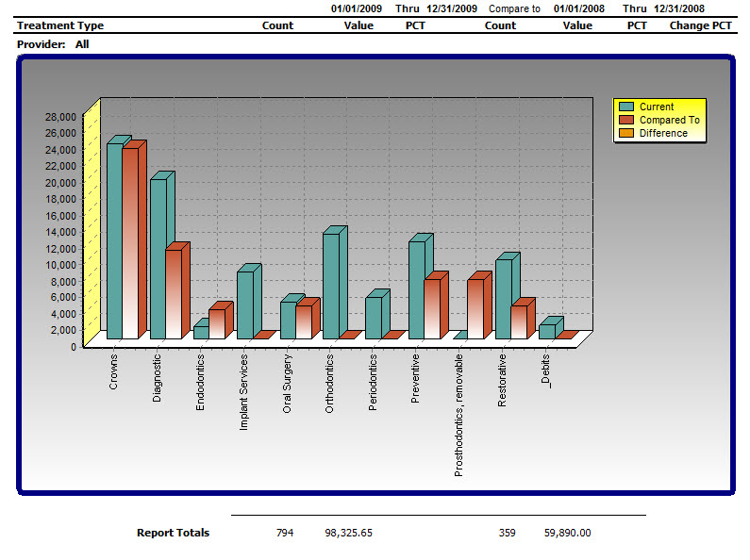Click the _Debits axis label

pyautogui.click(x=546, y=371)
